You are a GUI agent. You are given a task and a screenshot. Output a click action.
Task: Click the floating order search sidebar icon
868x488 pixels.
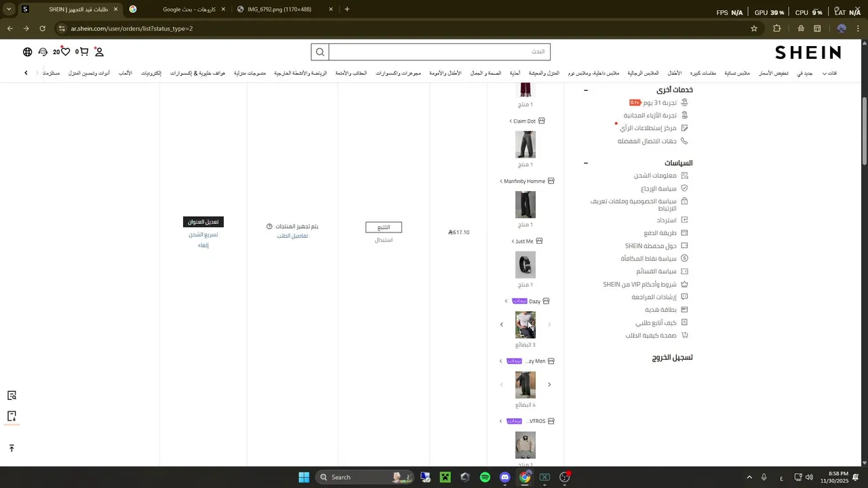click(x=12, y=396)
